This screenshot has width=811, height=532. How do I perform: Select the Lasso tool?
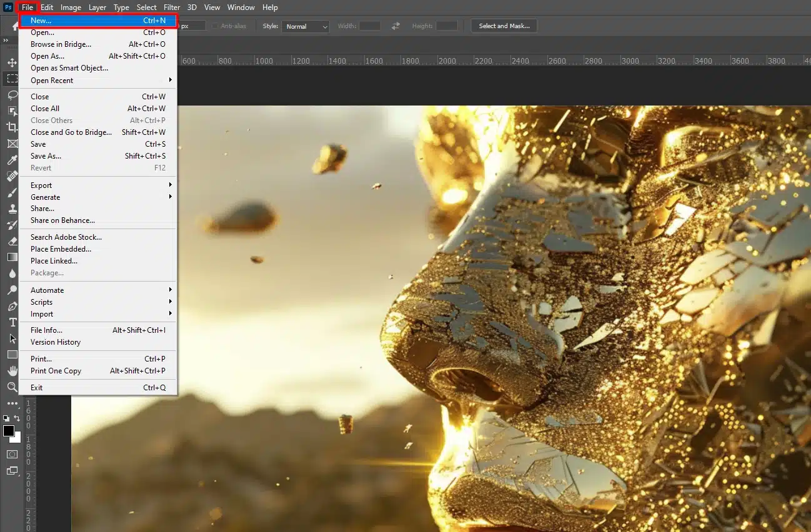(x=12, y=95)
